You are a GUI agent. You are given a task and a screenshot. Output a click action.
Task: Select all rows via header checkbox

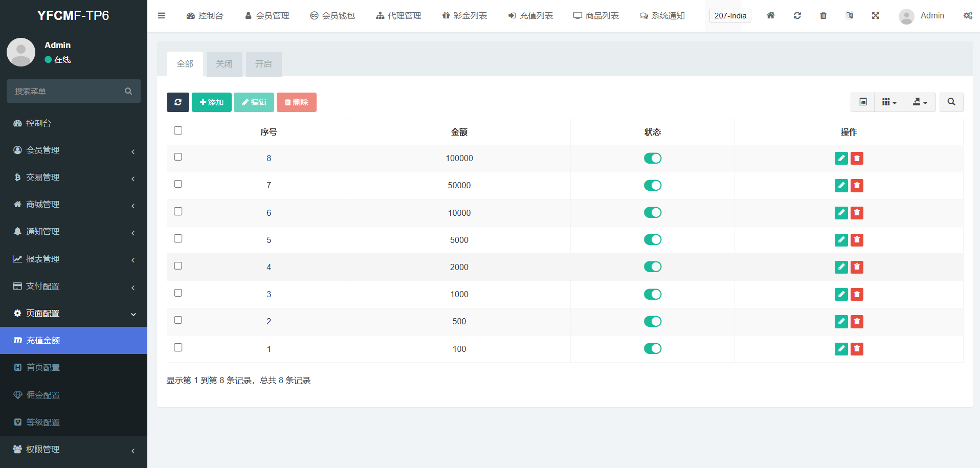pos(178,131)
